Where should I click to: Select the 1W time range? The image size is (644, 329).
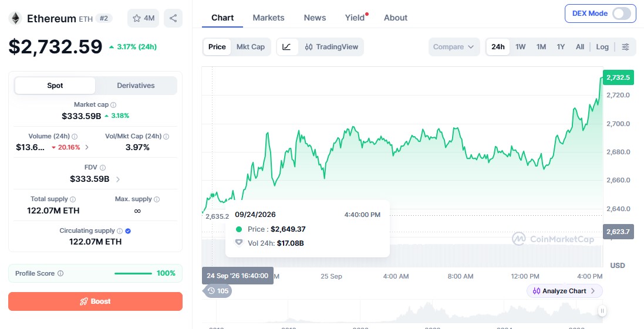[520, 47]
